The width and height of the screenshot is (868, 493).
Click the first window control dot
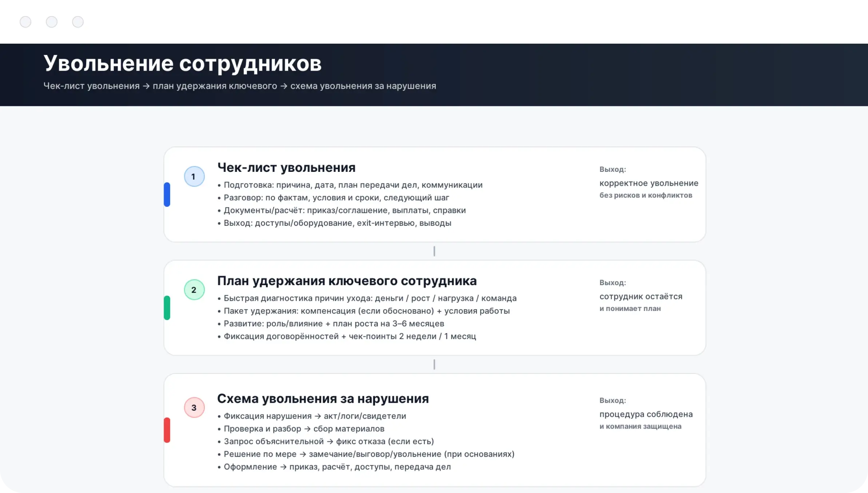click(25, 22)
